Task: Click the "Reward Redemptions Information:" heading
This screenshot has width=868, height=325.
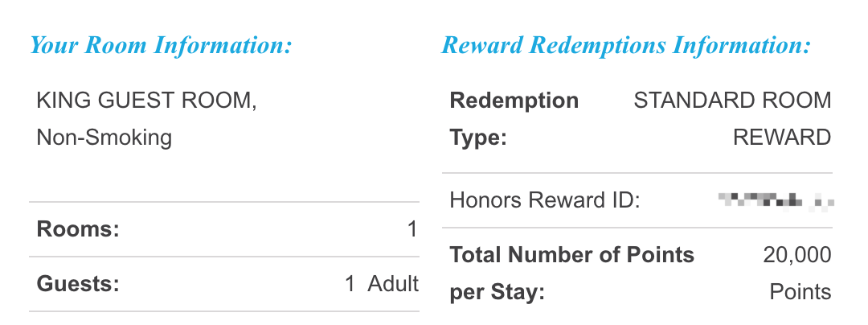Action: point(626,45)
